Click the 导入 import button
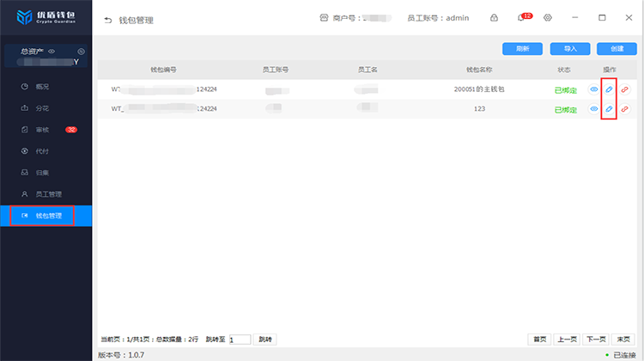Screen dimensions: 644x361 coord(569,49)
